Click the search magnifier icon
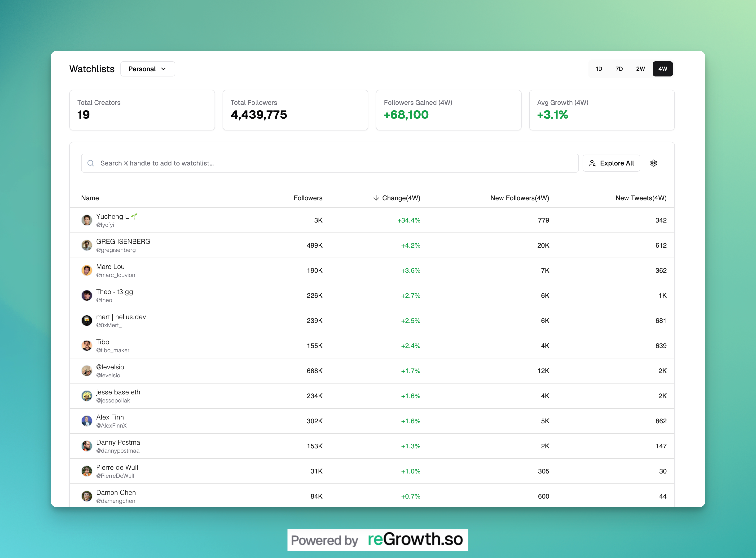The image size is (756, 558). (x=90, y=163)
